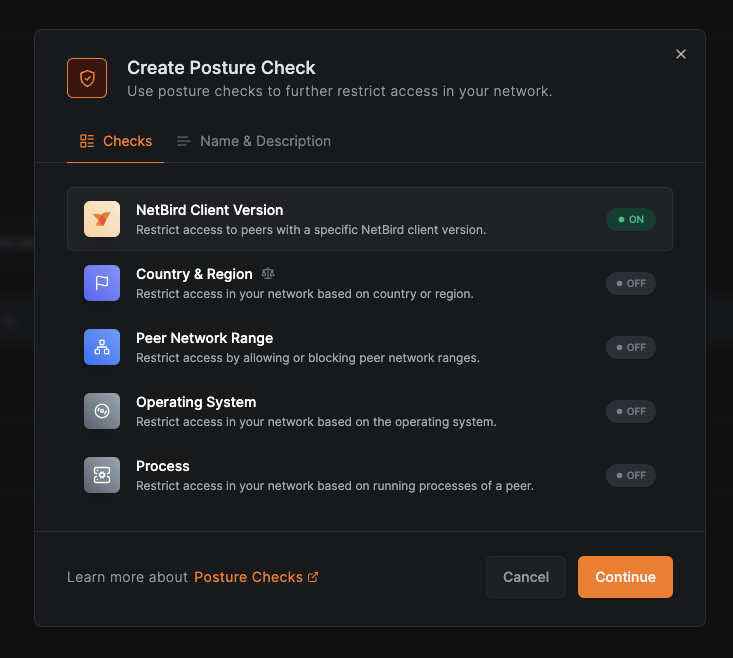
Task: Toggle the Process check on
Action: click(630, 475)
